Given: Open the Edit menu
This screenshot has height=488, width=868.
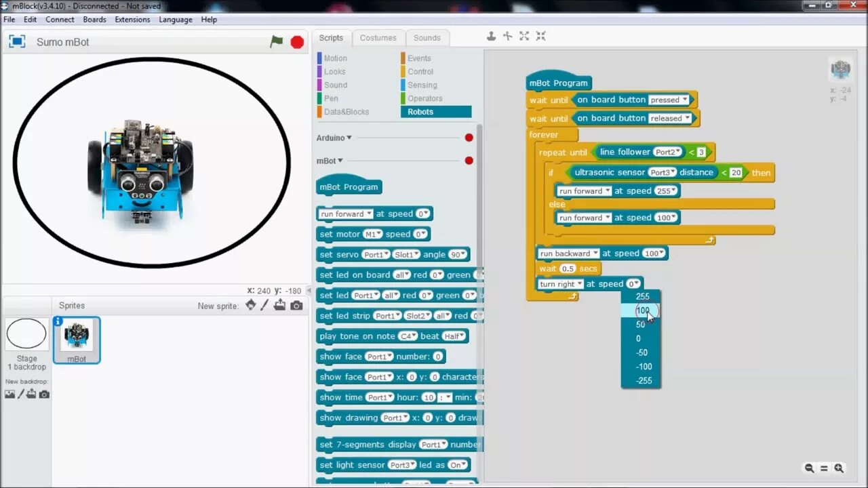Looking at the screenshot, I should pos(31,20).
